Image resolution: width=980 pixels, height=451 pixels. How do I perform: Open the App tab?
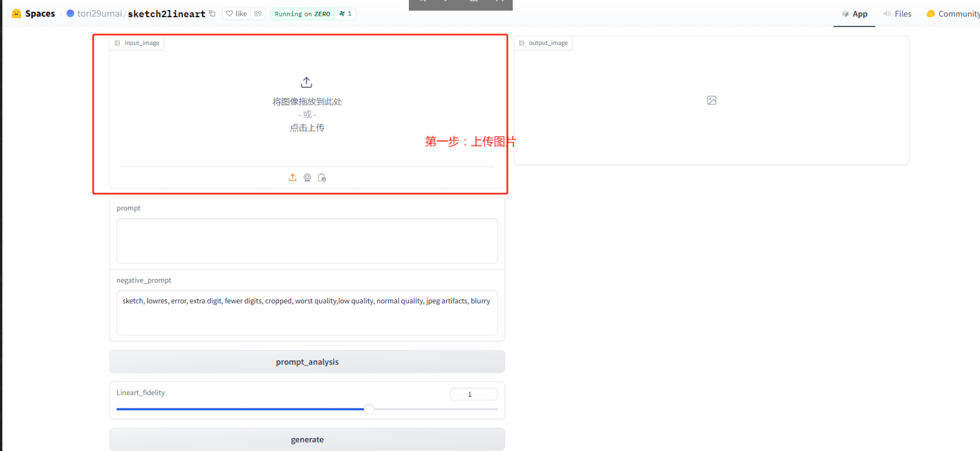pyautogui.click(x=854, y=14)
